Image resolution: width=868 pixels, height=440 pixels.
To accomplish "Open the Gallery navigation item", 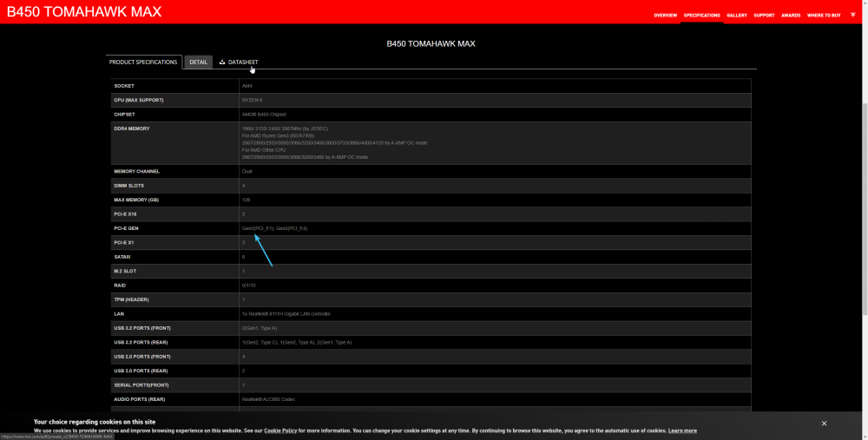I will 737,16.
